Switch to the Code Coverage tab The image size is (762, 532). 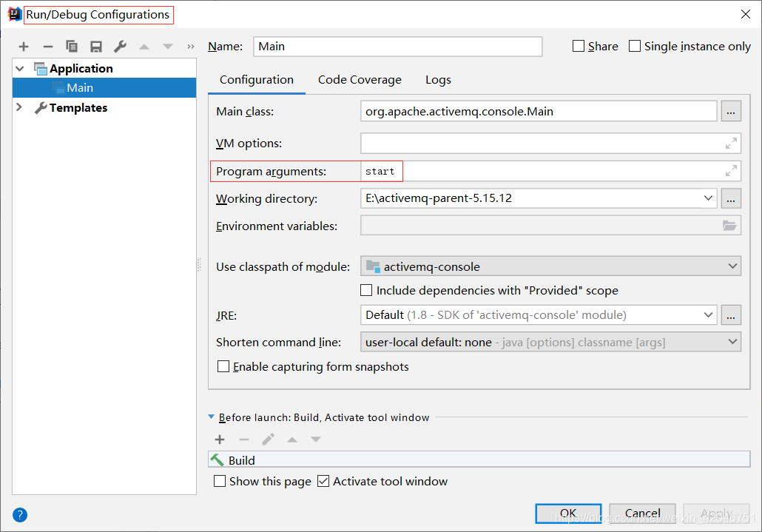pos(360,79)
